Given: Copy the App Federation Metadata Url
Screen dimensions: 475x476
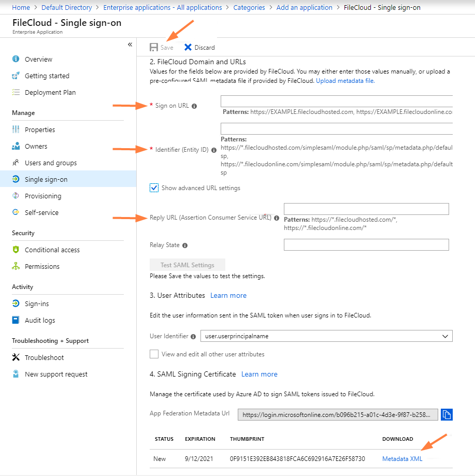Looking at the screenshot, I should point(447,414).
